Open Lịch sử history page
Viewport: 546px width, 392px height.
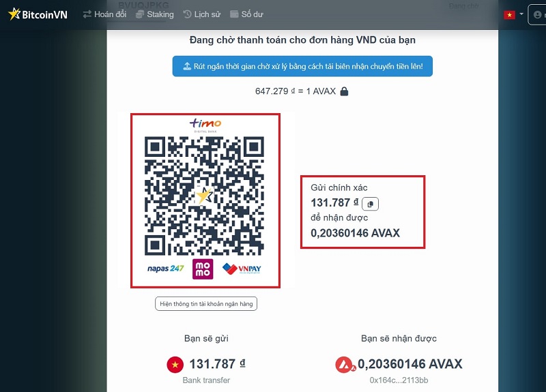point(201,14)
